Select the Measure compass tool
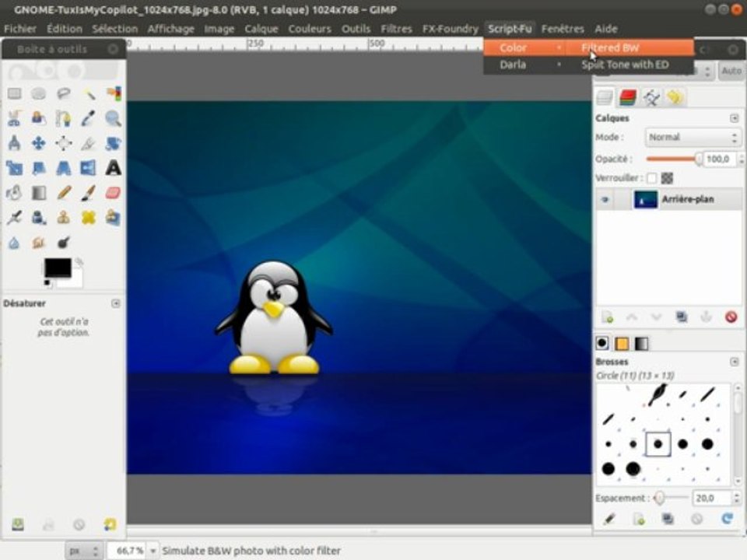The width and height of the screenshot is (747, 560). pyautogui.click(x=14, y=143)
